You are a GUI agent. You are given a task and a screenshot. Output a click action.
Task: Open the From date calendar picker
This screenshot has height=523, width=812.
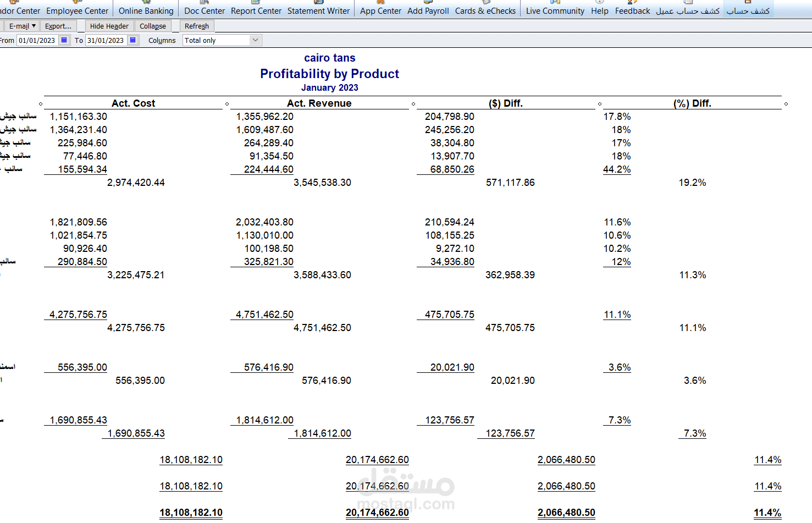coord(64,40)
